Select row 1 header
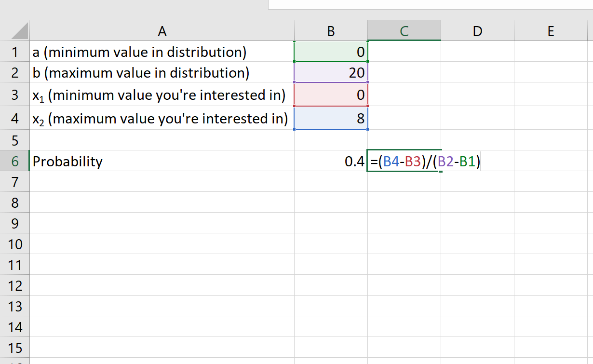The height and width of the screenshot is (364, 593). tap(15, 52)
